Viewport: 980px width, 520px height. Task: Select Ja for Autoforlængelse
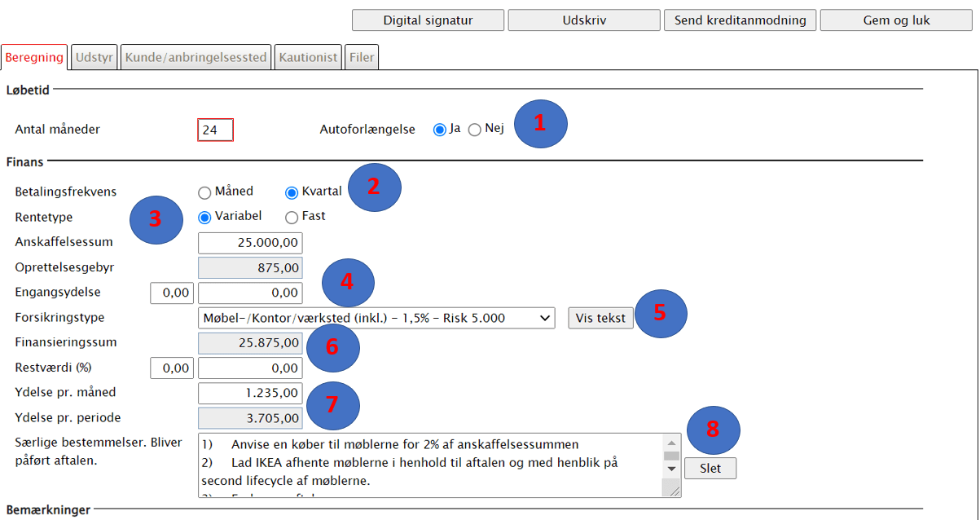point(440,130)
